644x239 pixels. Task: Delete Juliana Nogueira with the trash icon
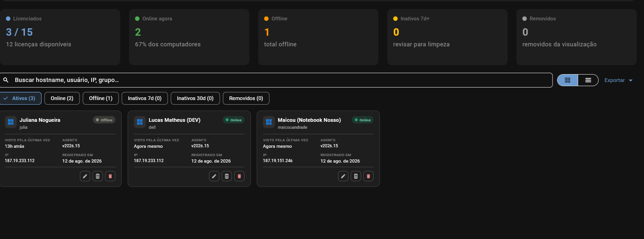click(x=110, y=176)
